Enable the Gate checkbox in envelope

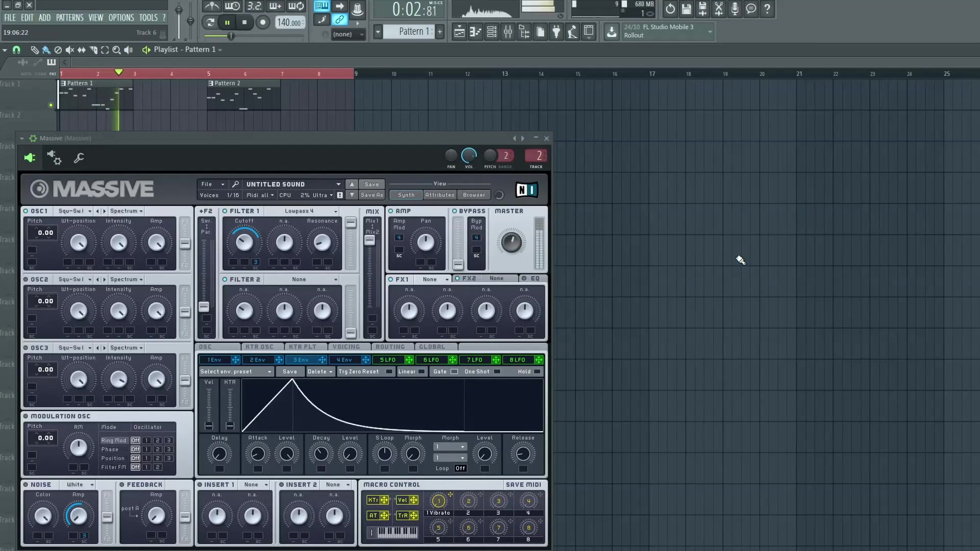coord(454,371)
